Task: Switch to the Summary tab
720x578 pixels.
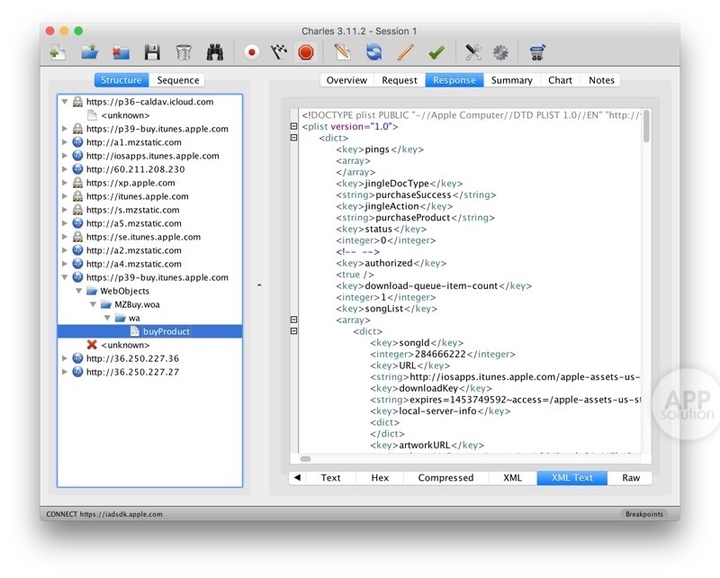Action: pos(511,80)
